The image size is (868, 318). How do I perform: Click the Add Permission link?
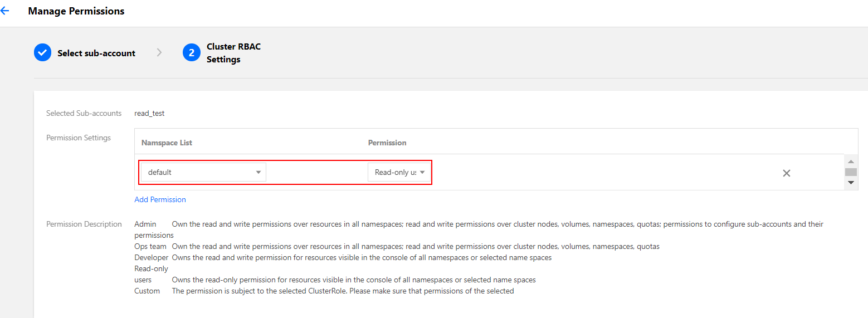point(160,199)
